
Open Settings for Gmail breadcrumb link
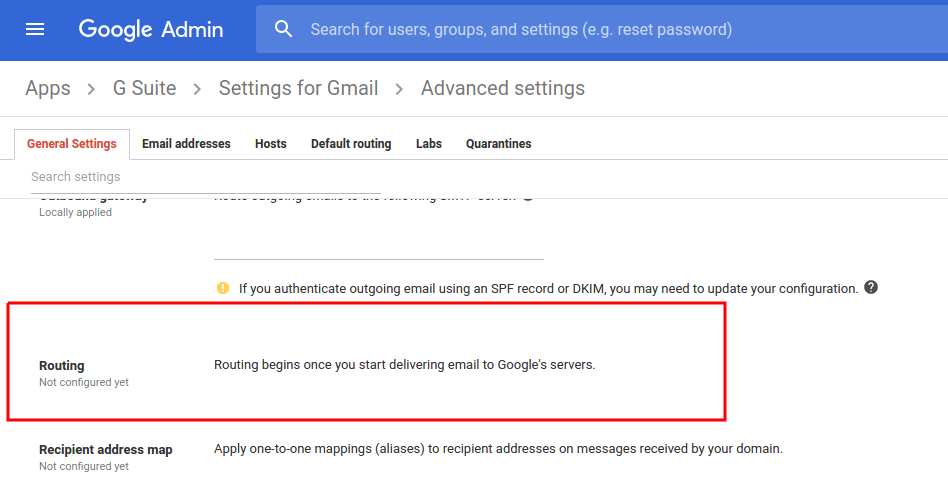pyautogui.click(x=298, y=88)
